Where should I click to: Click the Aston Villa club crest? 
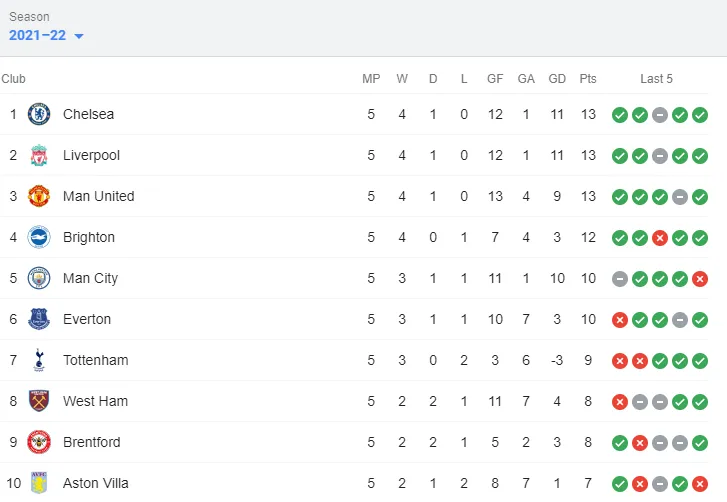click(x=39, y=483)
